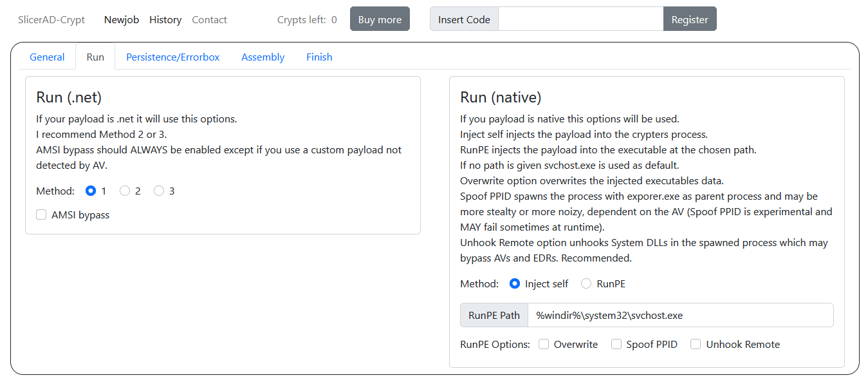Viewport: 868px width, 382px height.
Task: Click the RunPE Path input field
Action: (x=681, y=315)
